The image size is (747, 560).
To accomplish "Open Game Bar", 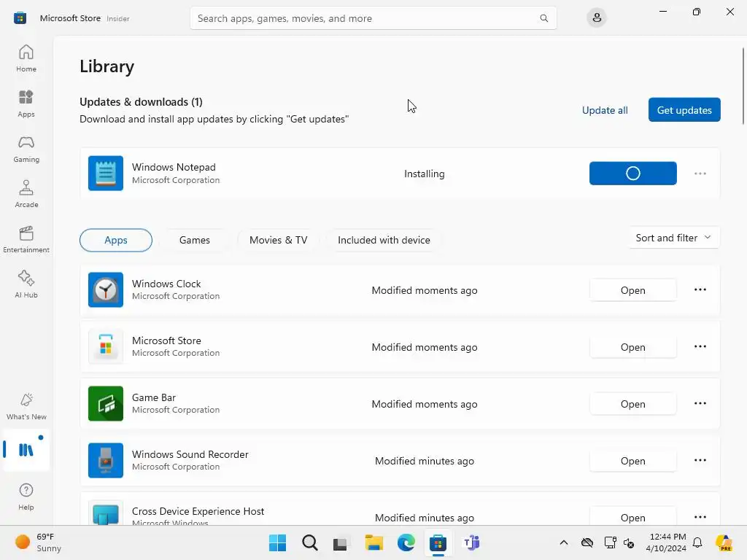I will (x=632, y=404).
